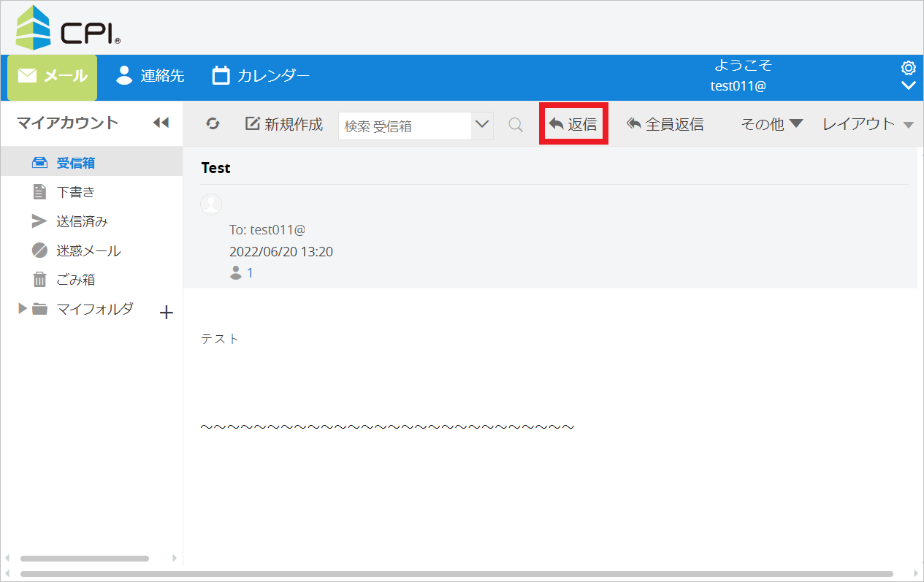This screenshot has width=924, height=582.
Task: Switch to the カレンダー tab
Action: coord(261,76)
